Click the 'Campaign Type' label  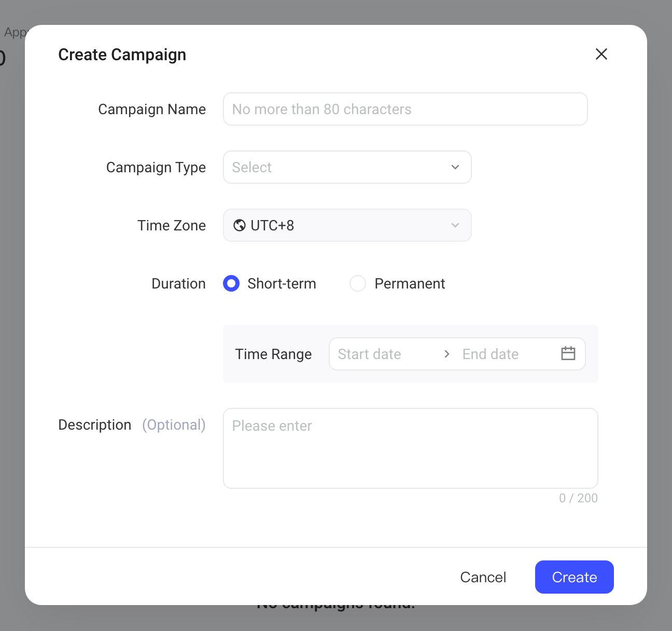coord(156,167)
